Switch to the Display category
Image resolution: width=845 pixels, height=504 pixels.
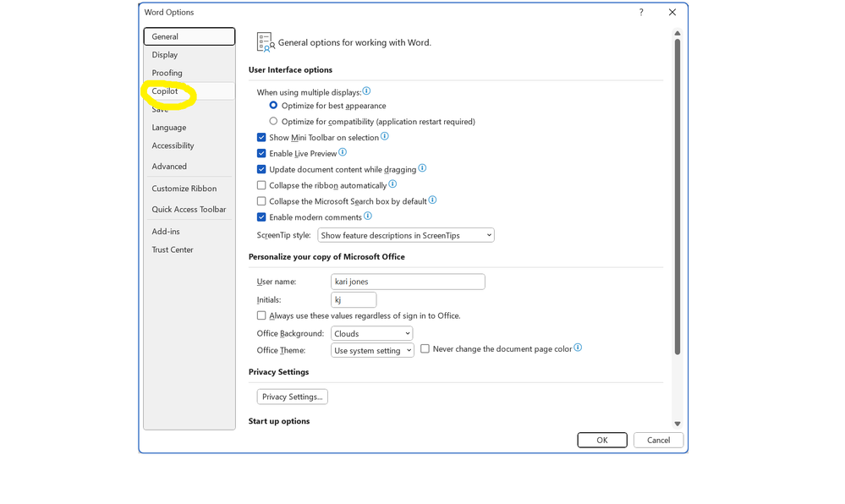(x=189, y=54)
